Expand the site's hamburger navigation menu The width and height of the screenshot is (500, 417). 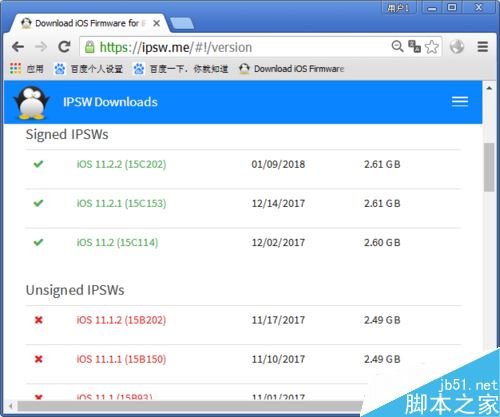coord(460,101)
